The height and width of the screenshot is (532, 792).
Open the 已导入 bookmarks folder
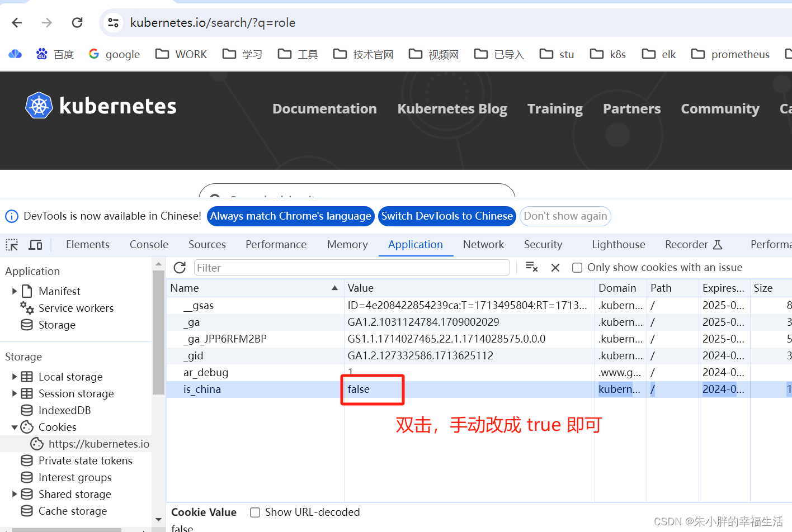[499, 54]
